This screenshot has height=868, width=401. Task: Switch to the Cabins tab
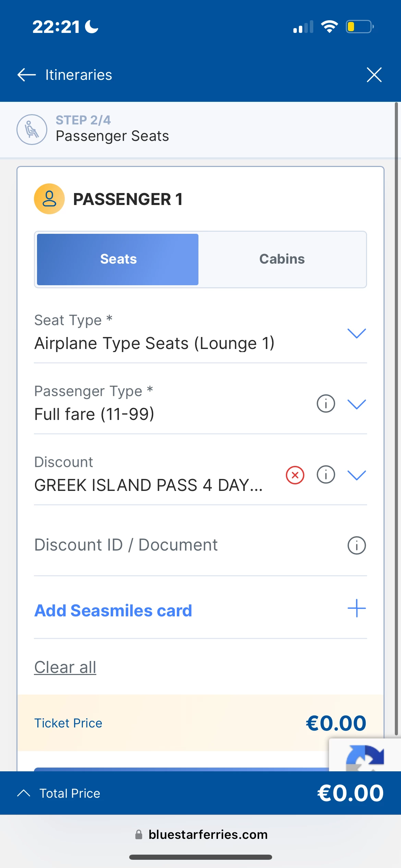[x=282, y=259]
